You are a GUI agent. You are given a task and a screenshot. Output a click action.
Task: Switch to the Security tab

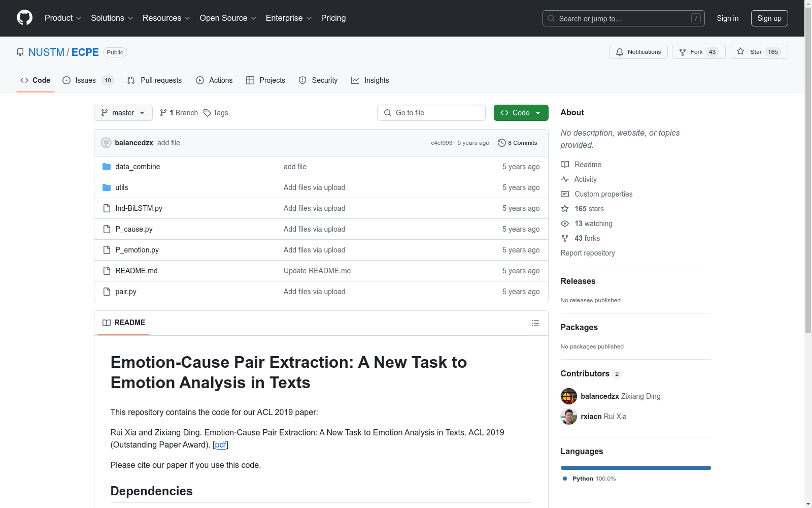[x=318, y=80]
